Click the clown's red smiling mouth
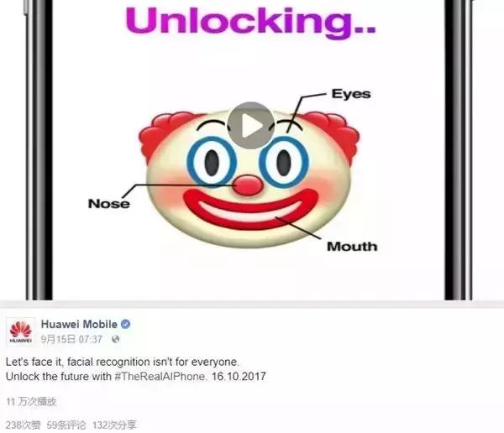Image resolution: width=504 pixels, height=433 pixels. [x=250, y=209]
